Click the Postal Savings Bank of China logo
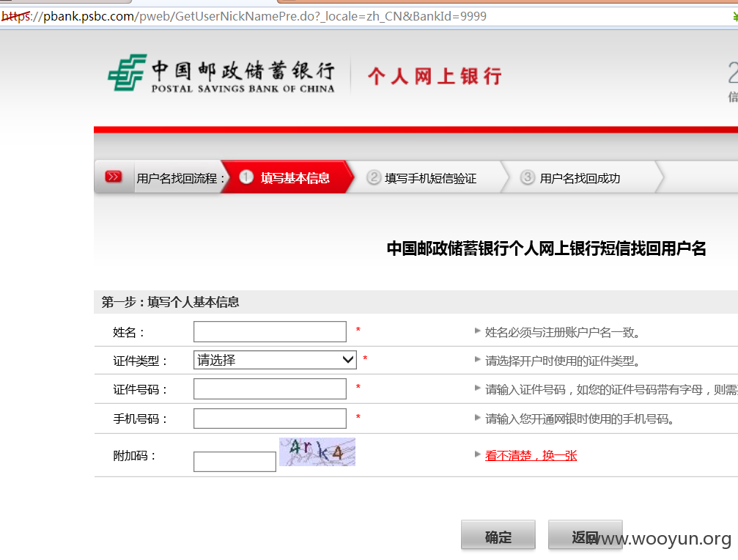Image resolution: width=738 pixels, height=560 pixels. click(221, 73)
